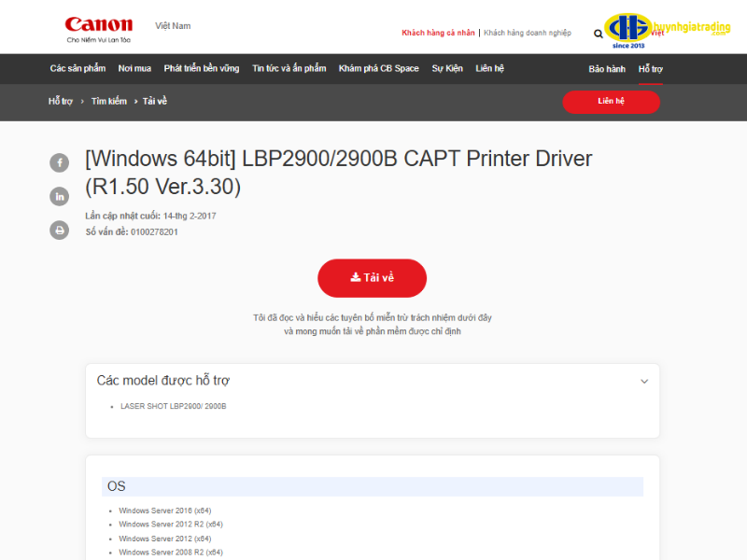The height and width of the screenshot is (560, 747).
Task: Open the Bảo hành page
Action: [x=607, y=69]
